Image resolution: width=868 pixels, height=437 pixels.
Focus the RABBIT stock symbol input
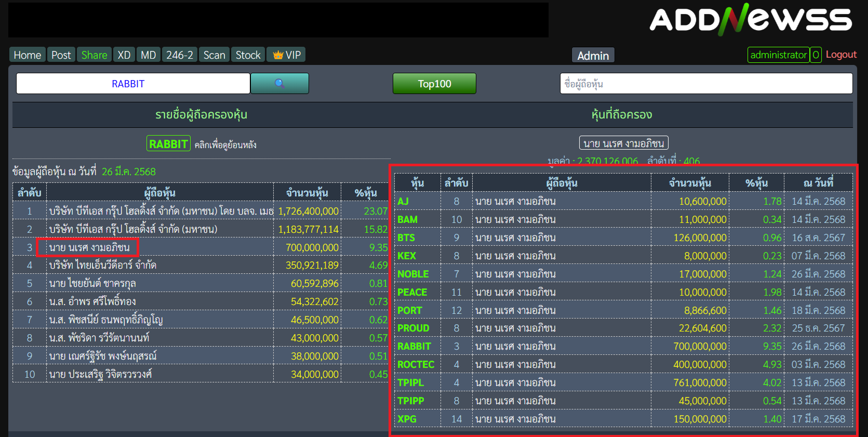point(133,83)
